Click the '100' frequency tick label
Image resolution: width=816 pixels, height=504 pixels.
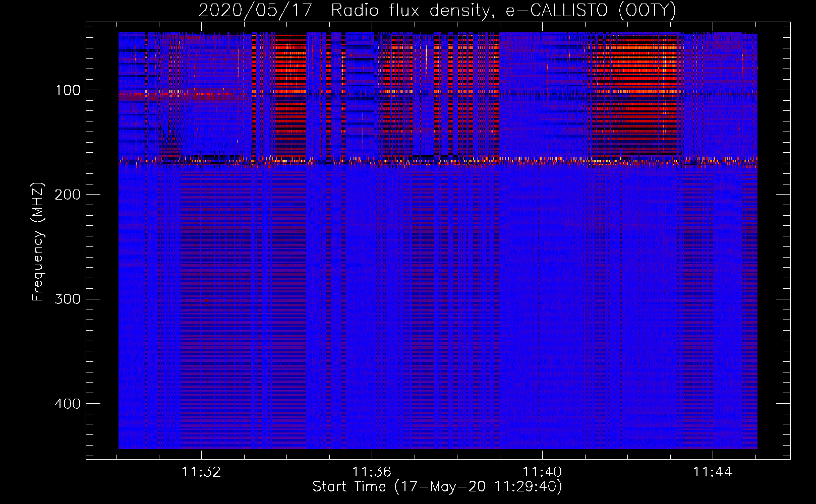click(68, 90)
